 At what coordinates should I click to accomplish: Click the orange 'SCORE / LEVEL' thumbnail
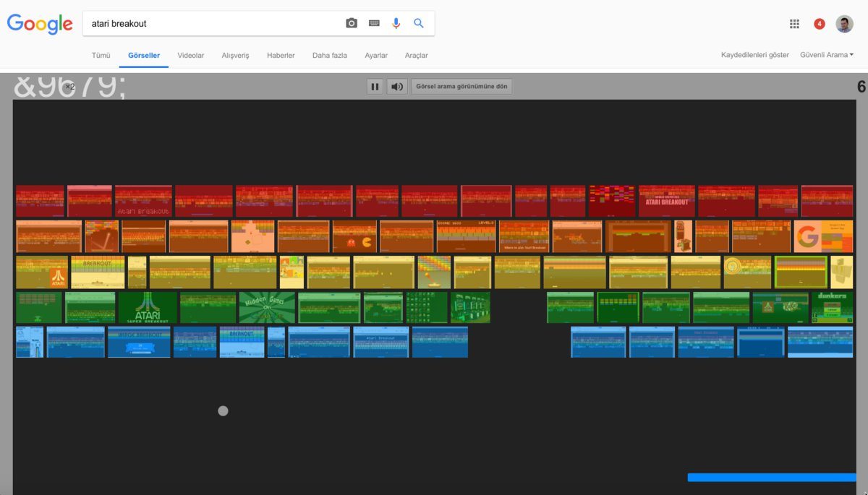click(x=466, y=236)
